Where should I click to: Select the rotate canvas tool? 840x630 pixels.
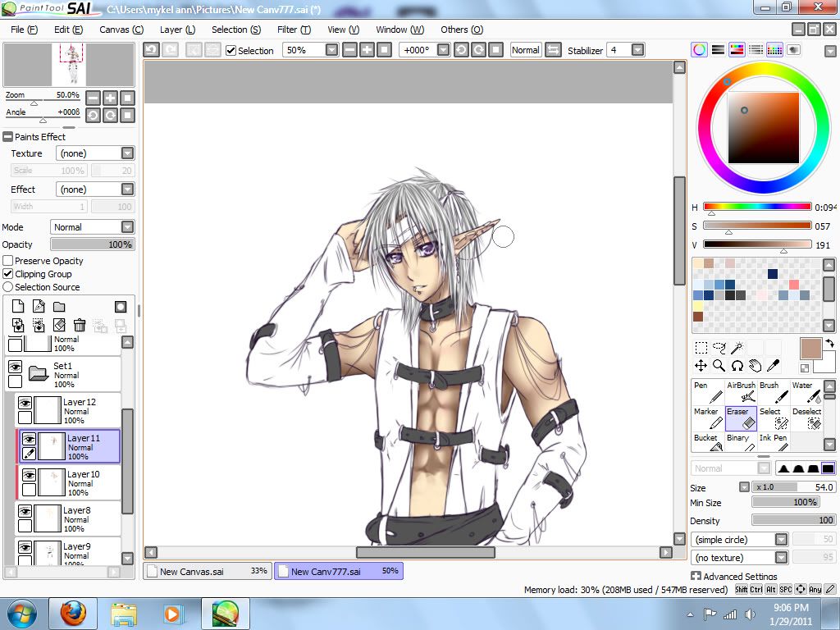pyautogui.click(x=737, y=366)
